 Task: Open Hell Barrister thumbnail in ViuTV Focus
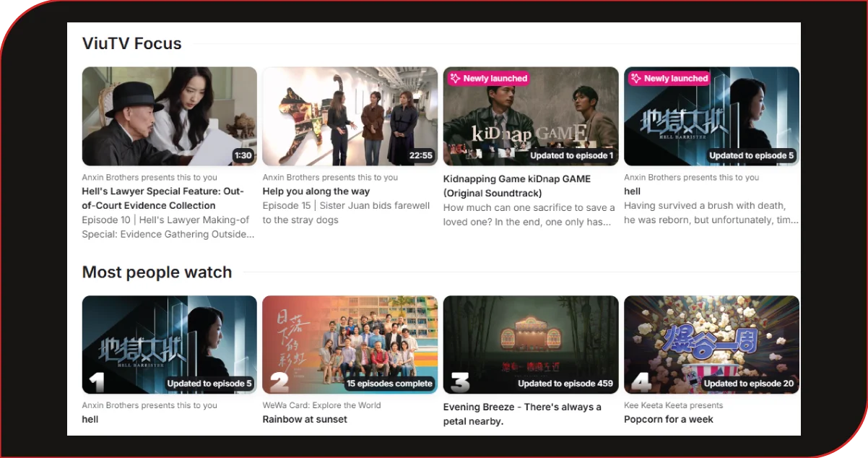pyautogui.click(x=711, y=116)
